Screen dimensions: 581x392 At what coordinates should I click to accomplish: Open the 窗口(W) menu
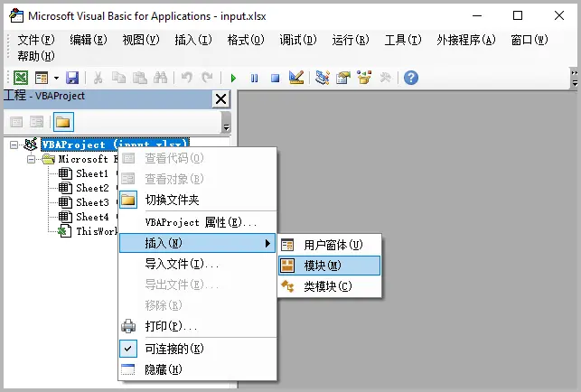tap(529, 40)
